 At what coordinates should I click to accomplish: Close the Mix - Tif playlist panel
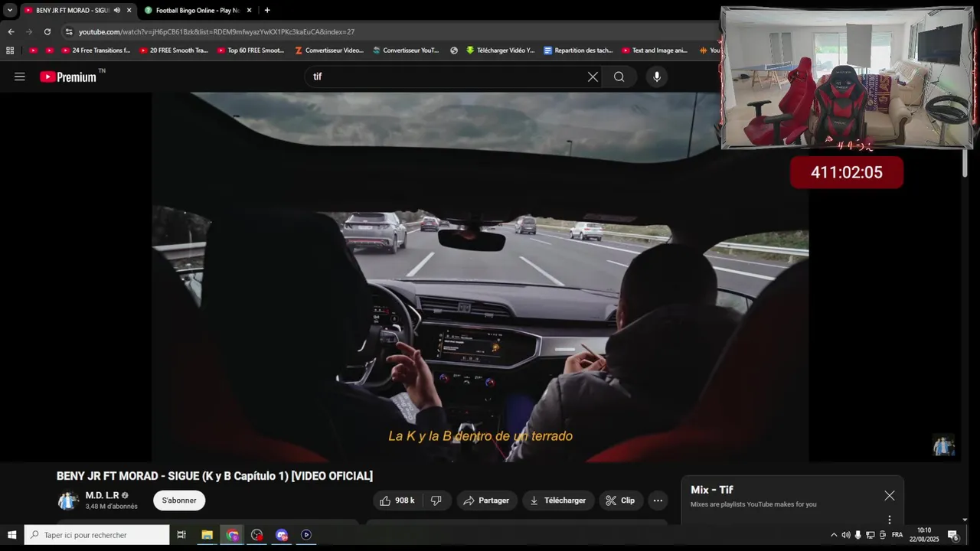pyautogui.click(x=889, y=496)
